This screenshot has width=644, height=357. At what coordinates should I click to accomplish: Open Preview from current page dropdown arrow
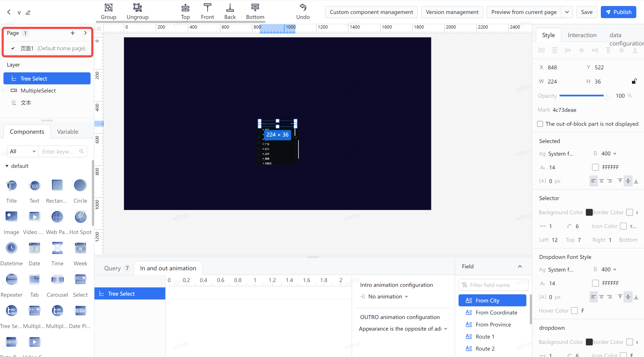[567, 12]
